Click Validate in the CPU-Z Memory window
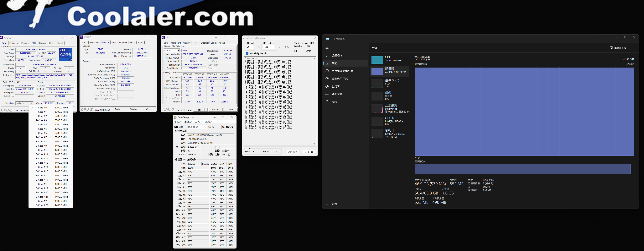 tap(134, 109)
